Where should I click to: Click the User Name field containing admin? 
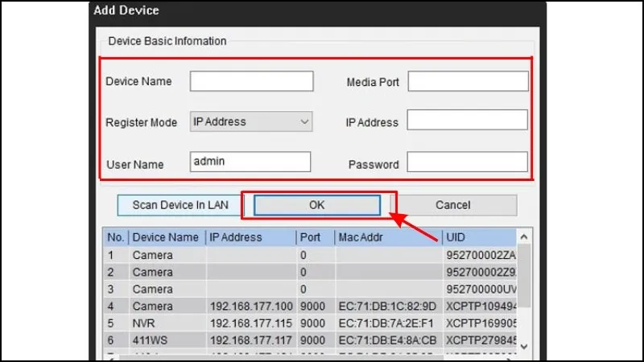[x=251, y=162]
